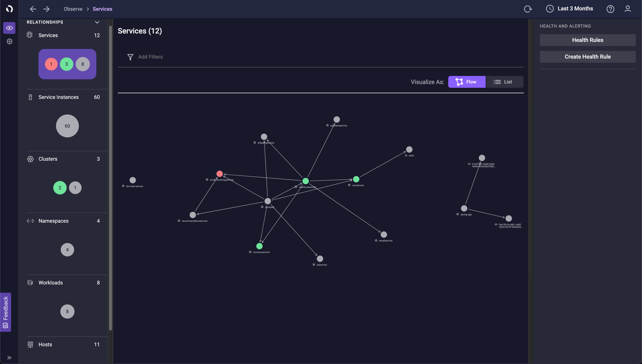Image resolution: width=642 pixels, height=364 pixels.
Task: Click the Health Rules button
Action: point(588,40)
